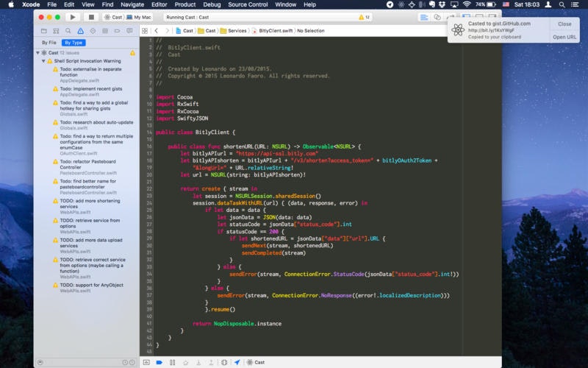588x368 pixels.
Task: Close the Casted to gist.GitHub.com notification
Action: coord(564,24)
